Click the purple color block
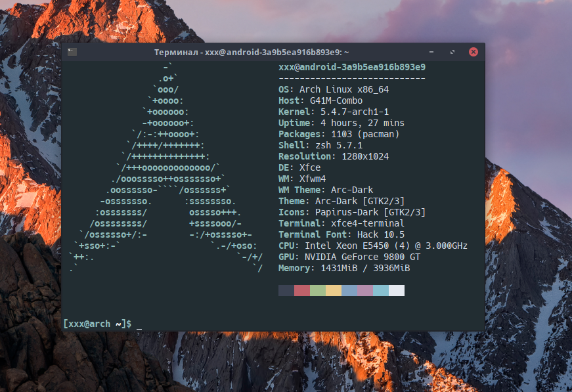This screenshot has height=392, width=572. coord(364,291)
